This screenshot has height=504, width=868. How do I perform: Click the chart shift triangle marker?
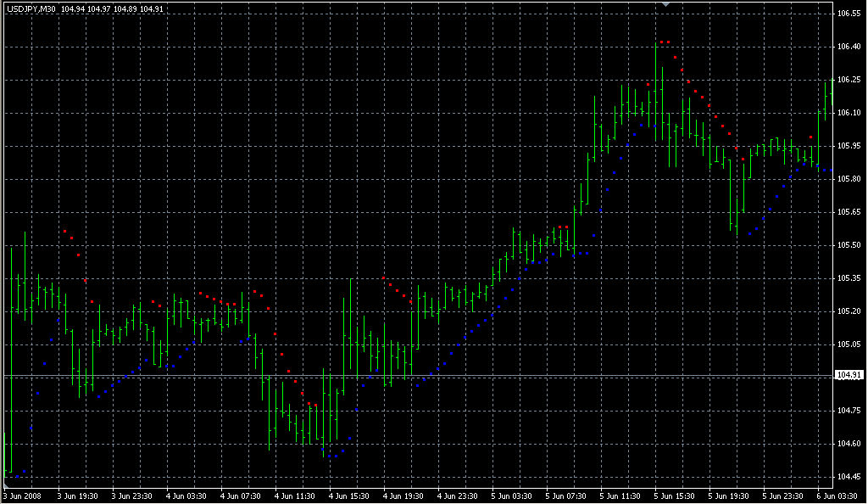(x=666, y=5)
